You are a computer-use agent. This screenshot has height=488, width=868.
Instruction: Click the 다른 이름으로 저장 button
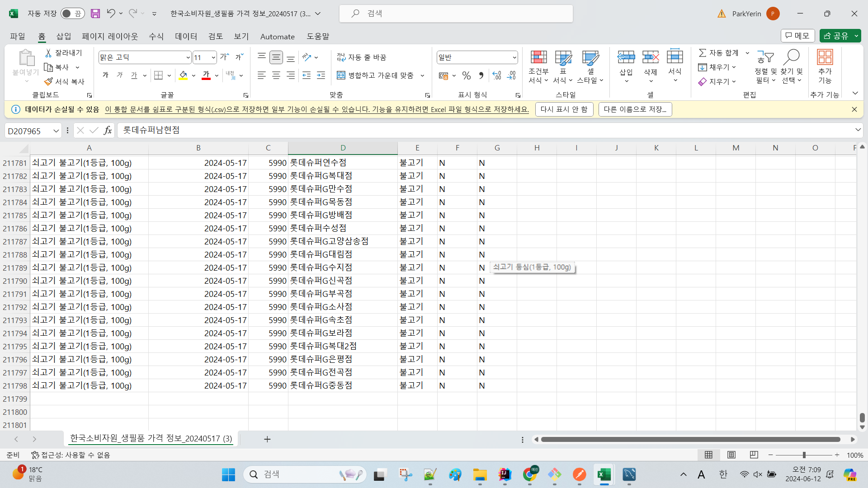635,109
